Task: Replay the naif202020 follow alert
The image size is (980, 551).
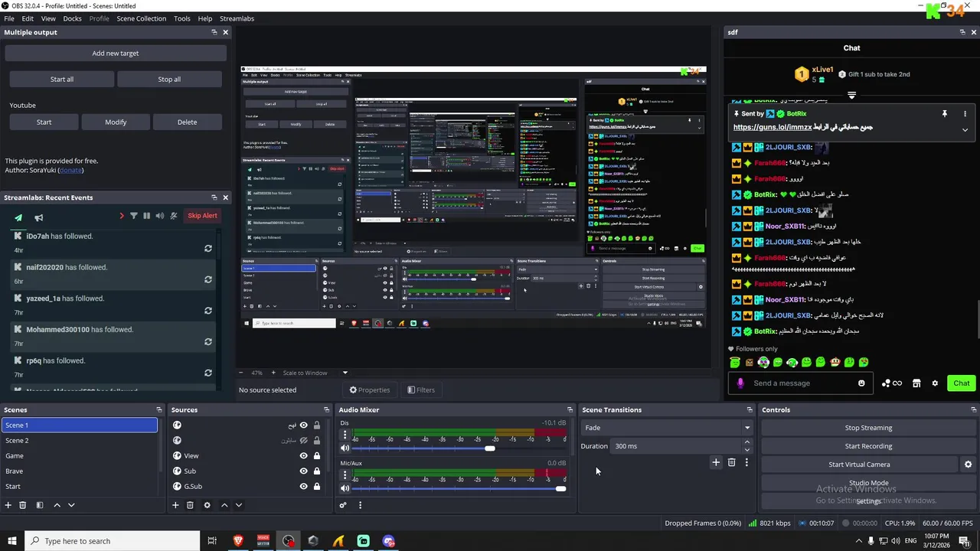Action: point(207,279)
